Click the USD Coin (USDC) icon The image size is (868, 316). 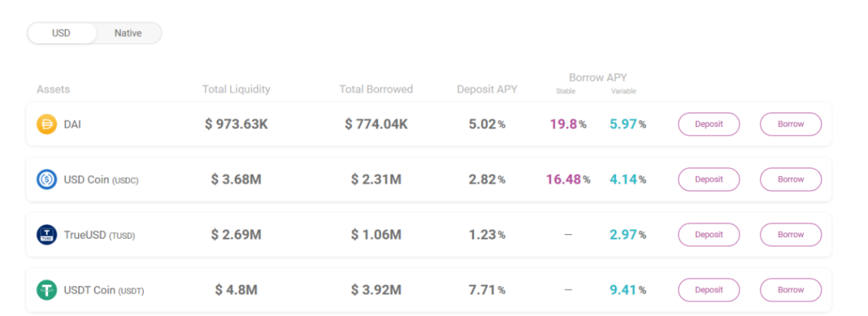tap(47, 179)
